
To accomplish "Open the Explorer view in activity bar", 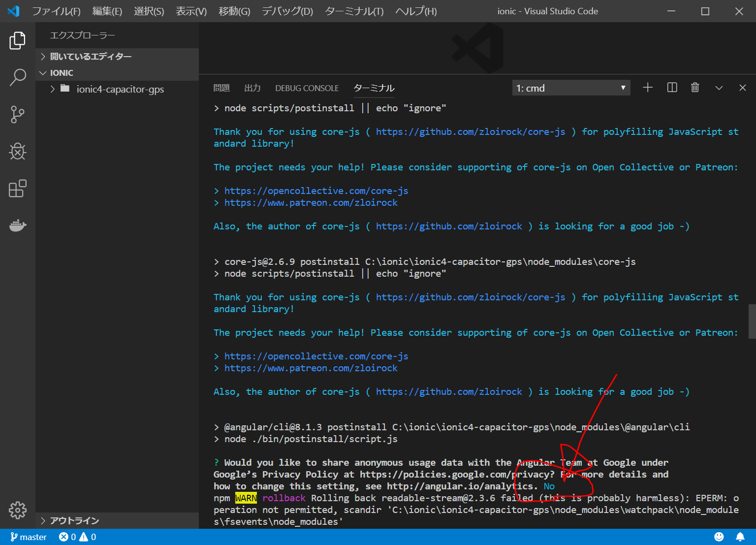I will point(17,40).
